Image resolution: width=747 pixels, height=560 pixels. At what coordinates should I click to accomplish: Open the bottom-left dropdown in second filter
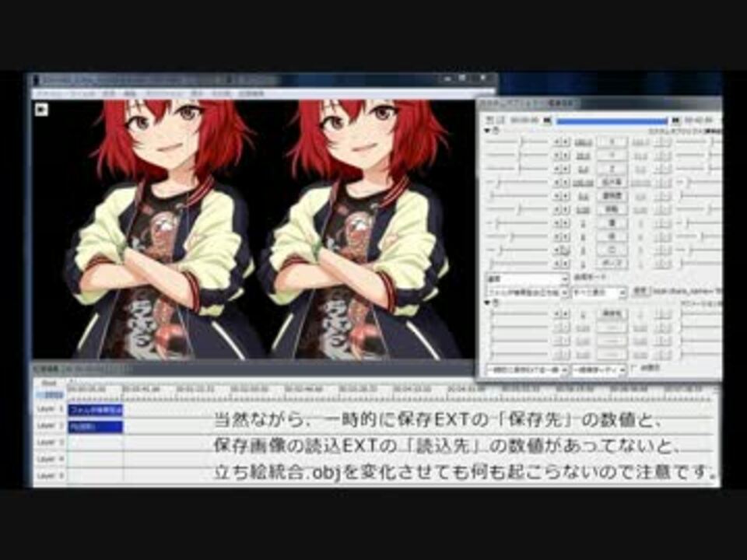point(527,369)
